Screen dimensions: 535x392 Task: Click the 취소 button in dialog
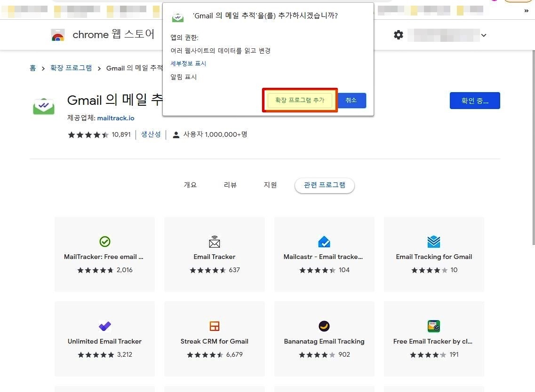[x=351, y=100]
